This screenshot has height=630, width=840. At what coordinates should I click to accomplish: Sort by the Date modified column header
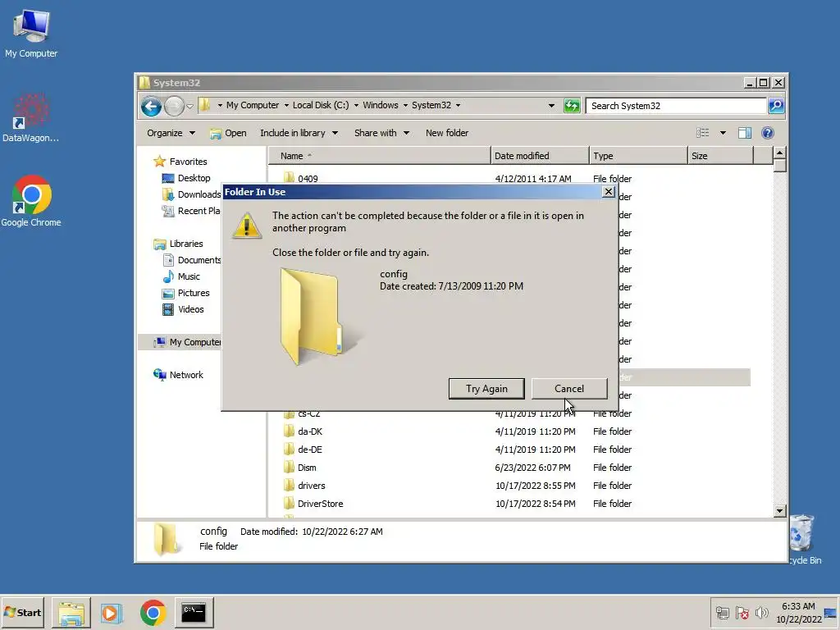[540, 156]
